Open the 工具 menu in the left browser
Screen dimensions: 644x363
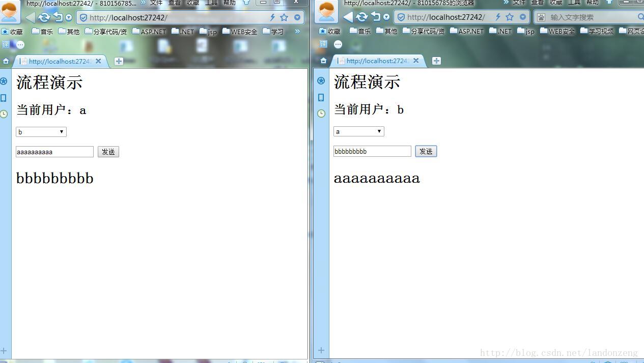coord(211,3)
